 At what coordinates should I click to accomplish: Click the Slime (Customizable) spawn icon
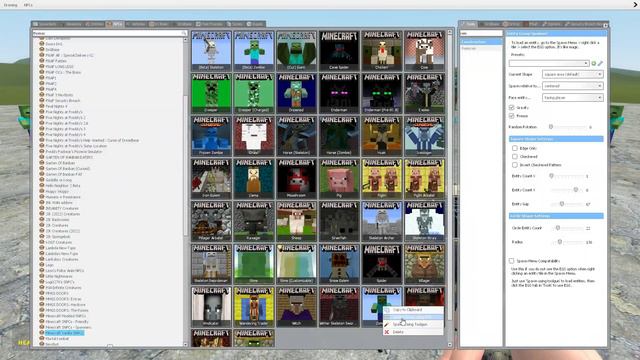(x=296, y=264)
